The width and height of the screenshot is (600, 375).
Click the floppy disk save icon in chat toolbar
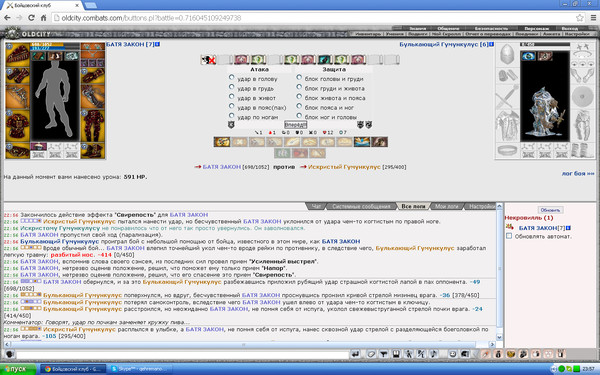coord(396,354)
